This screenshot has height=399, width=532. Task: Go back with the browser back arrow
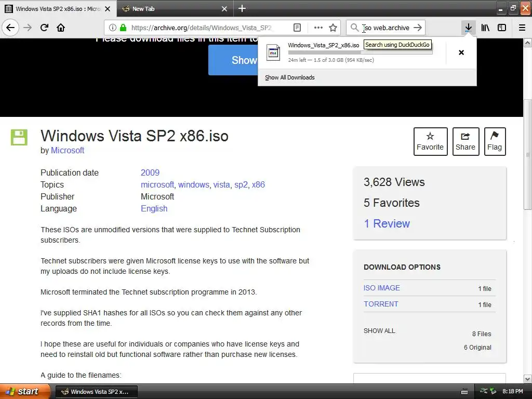[10, 28]
